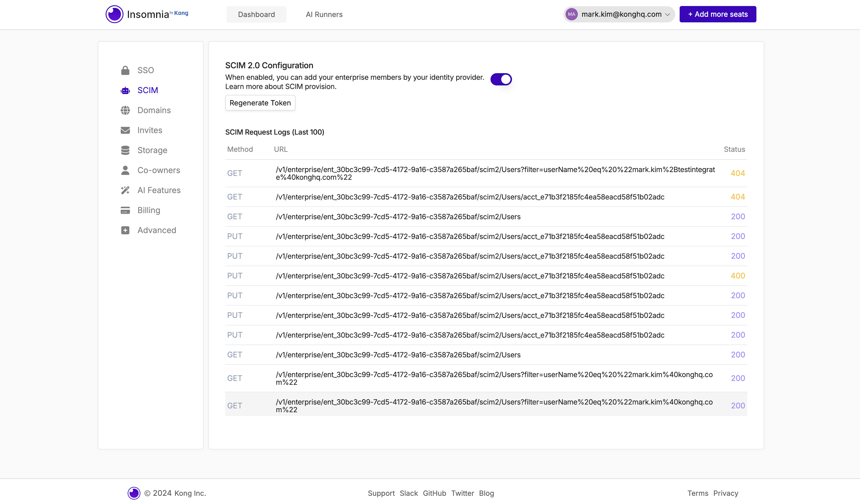The image size is (860, 504).
Task: Click the Regenerate Token button
Action: (x=260, y=103)
